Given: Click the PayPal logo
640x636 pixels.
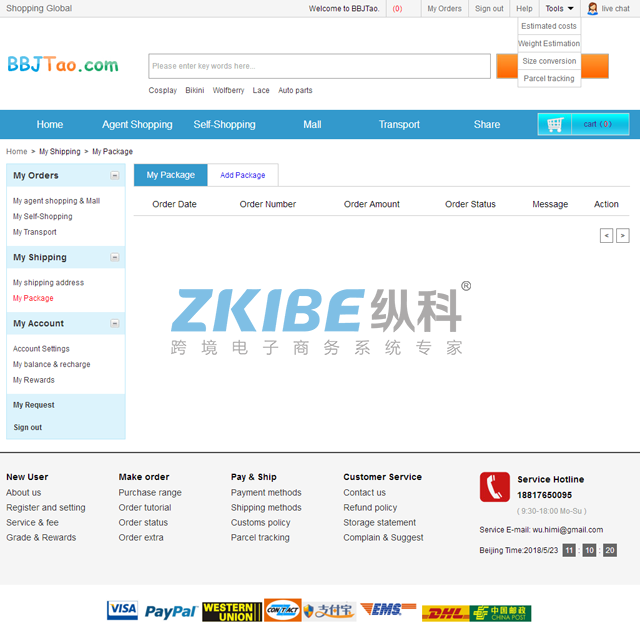Looking at the screenshot, I should (x=171, y=611).
